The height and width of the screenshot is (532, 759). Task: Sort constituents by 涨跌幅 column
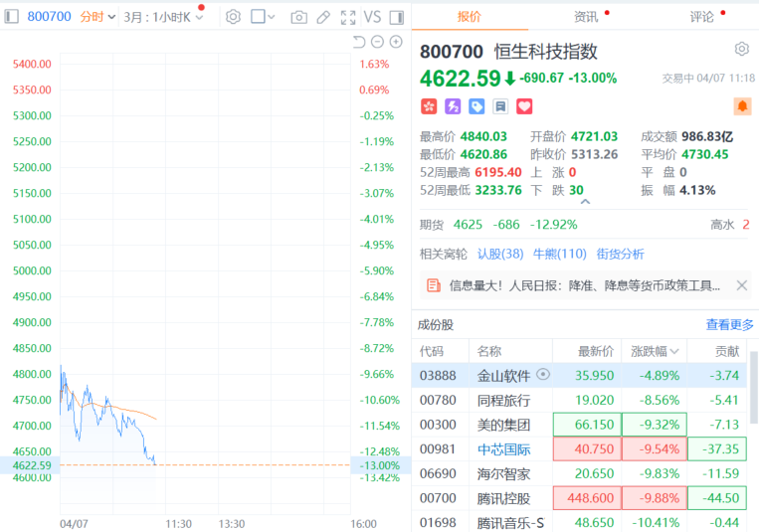coord(655,351)
